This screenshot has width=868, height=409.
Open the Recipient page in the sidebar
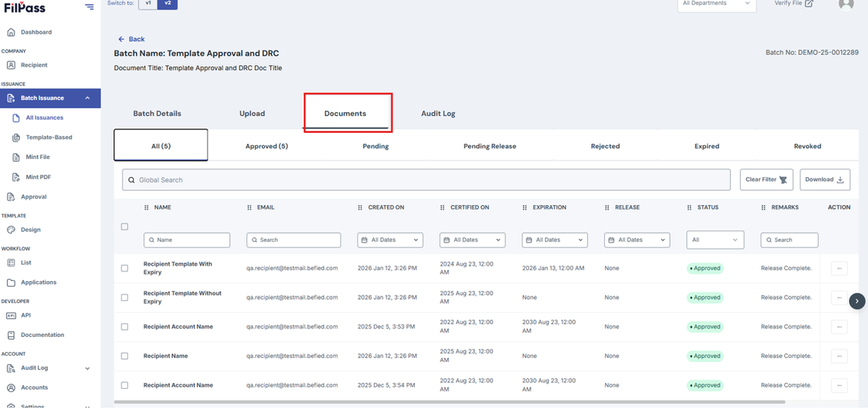tap(34, 65)
